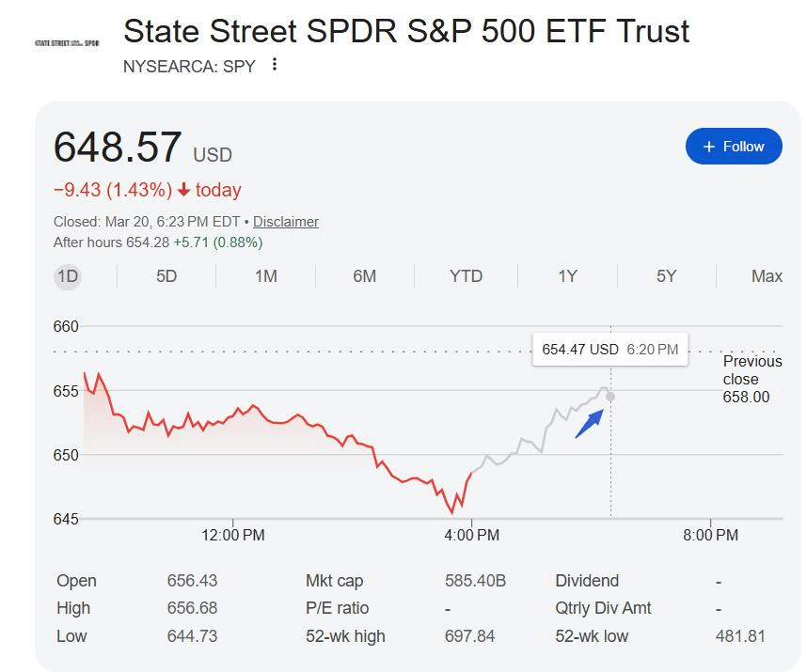Switch to the 5D time range

click(166, 276)
